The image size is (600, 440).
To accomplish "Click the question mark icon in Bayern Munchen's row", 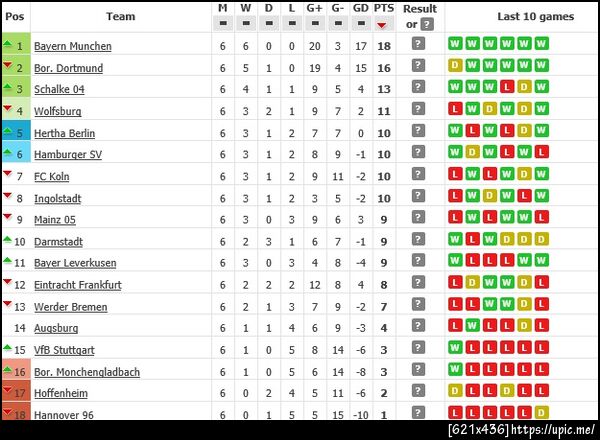I will click(x=418, y=44).
